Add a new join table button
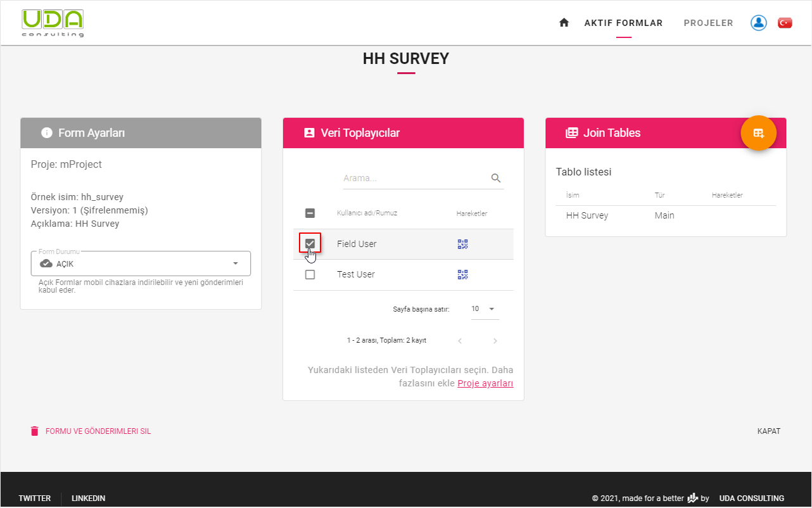Viewport: 812px width, 508px height. [759, 133]
